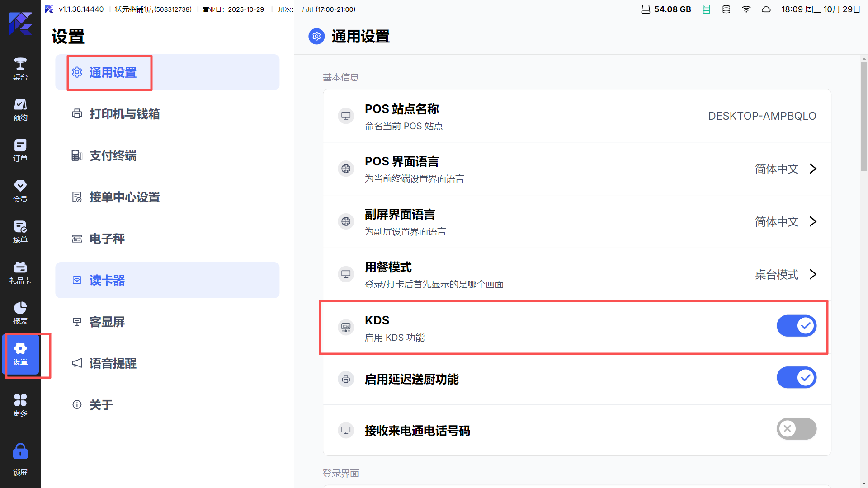The image size is (868, 488).
Task: Open the 桌台 tables icon in sidebar
Action: [20, 69]
